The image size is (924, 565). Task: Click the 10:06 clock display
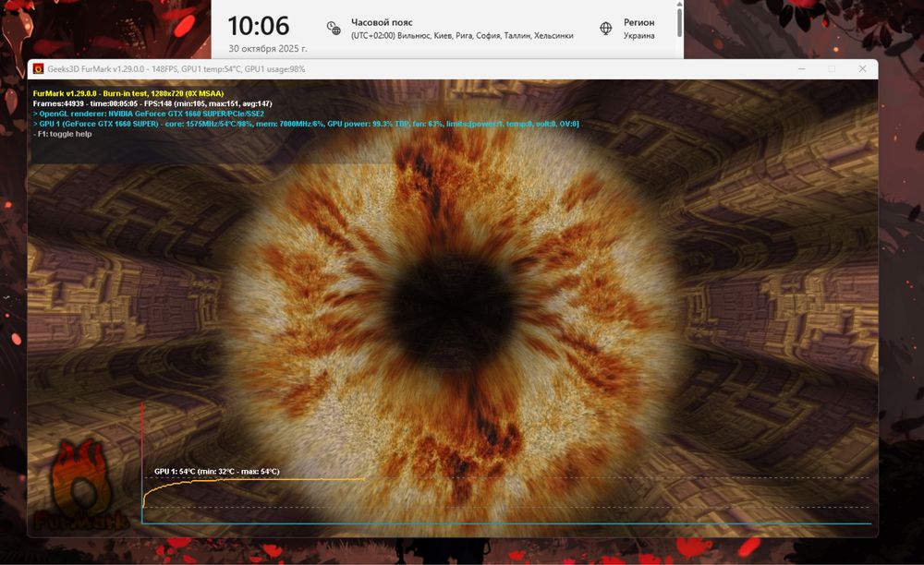click(258, 26)
